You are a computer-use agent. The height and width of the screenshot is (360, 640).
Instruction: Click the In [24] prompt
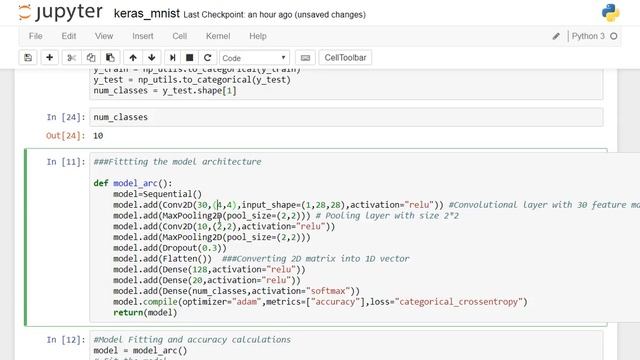pyautogui.click(x=65, y=118)
